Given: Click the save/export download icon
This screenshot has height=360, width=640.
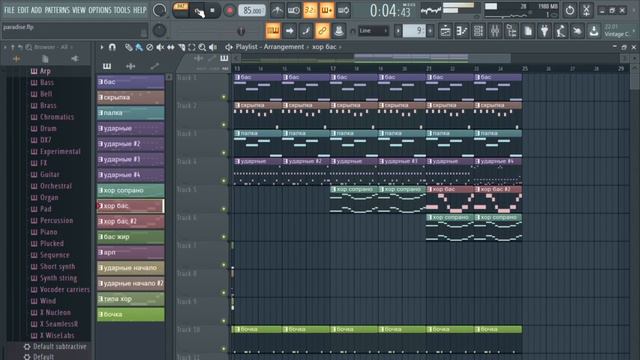Looking at the screenshot, I should [594, 31].
